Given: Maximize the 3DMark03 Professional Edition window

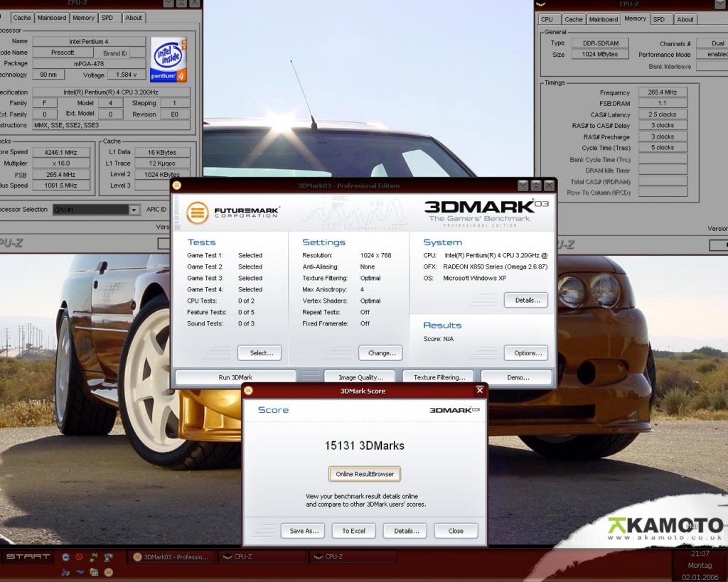Looking at the screenshot, I should [x=536, y=185].
